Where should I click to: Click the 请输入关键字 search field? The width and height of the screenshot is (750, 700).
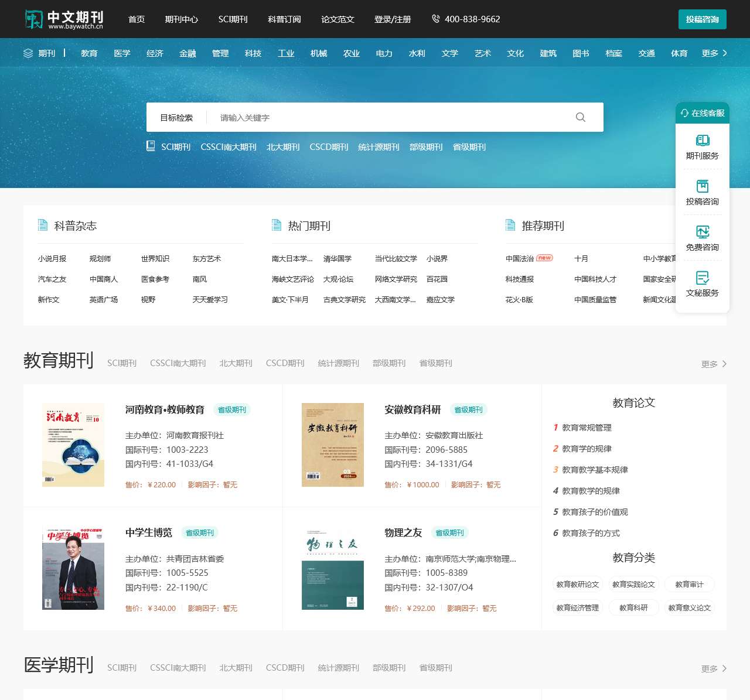point(387,118)
